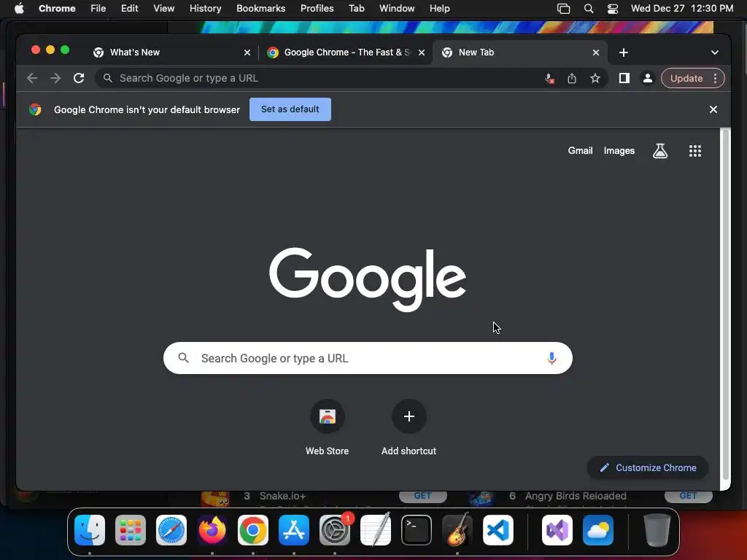Close the New Tab tab

click(x=596, y=52)
